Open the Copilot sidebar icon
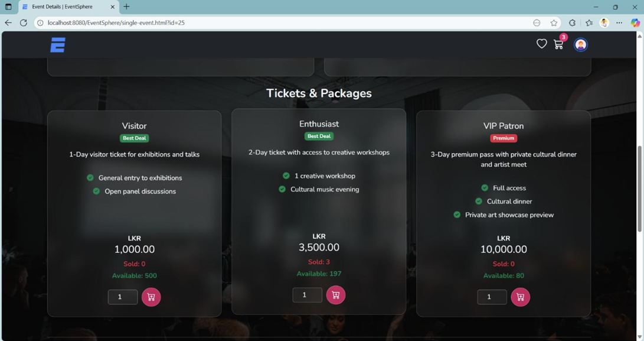 pos(635,23)
